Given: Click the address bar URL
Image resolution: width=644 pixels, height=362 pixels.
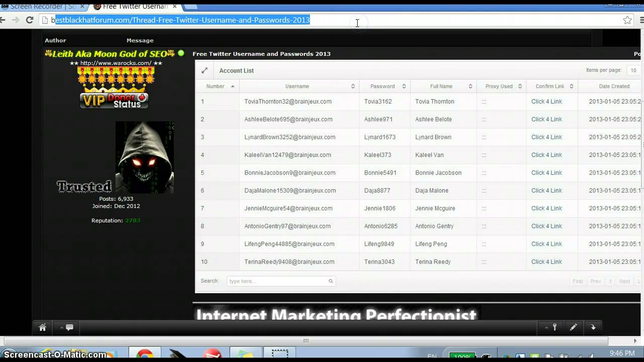Looking at the screenshot, I should click(181, 20).
